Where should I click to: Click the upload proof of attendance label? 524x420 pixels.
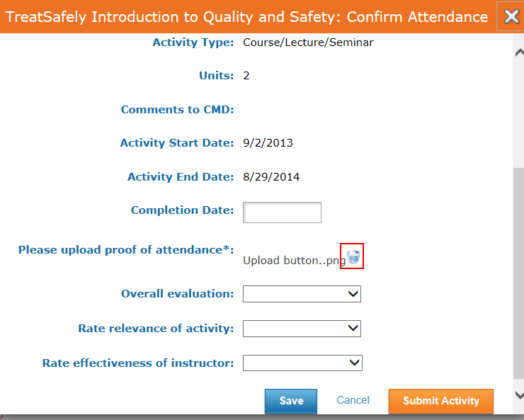[126, 250]
